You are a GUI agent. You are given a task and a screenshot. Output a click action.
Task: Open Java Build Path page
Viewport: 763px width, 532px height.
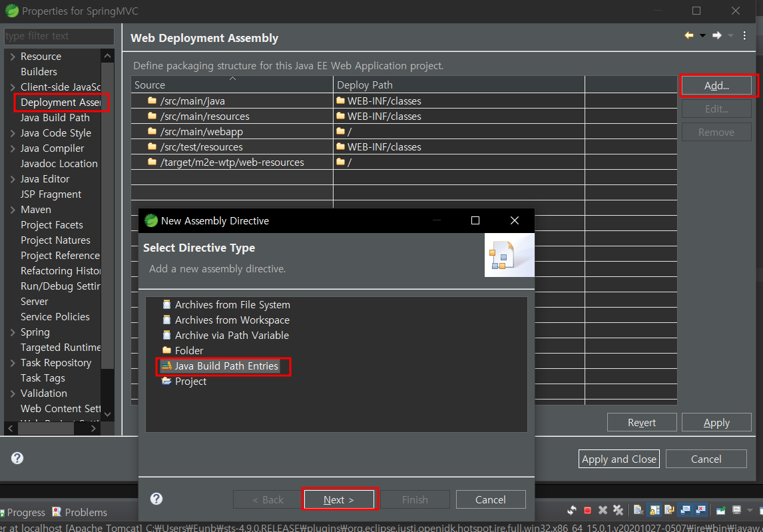click(55, 118)
